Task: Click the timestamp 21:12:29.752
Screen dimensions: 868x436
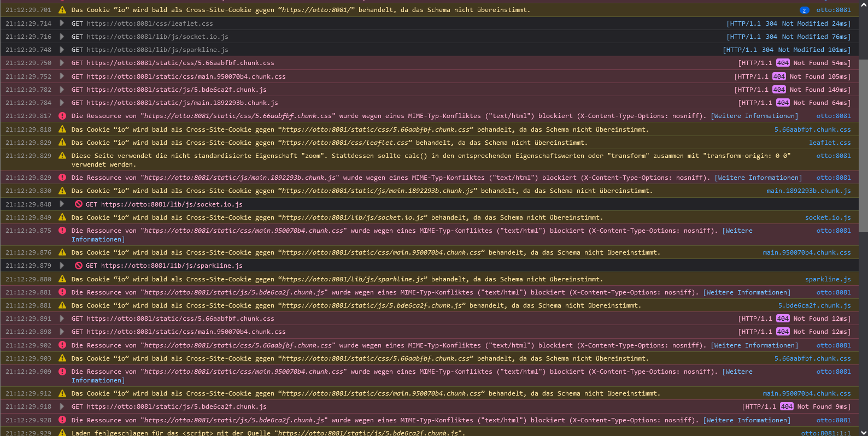Action: [28, 76]
